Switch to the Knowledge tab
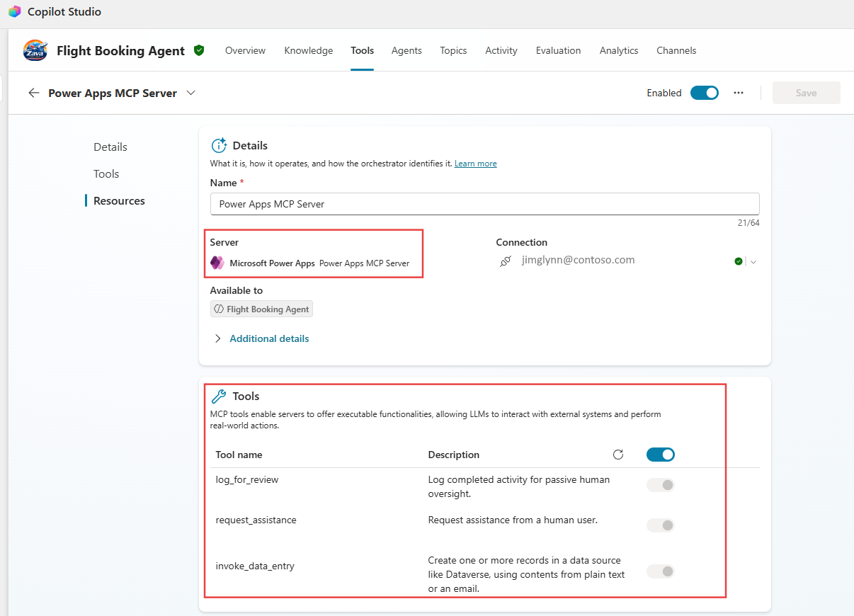Image resolution: width=854 pixels, height=616 pixels. [x=308, y=50]
